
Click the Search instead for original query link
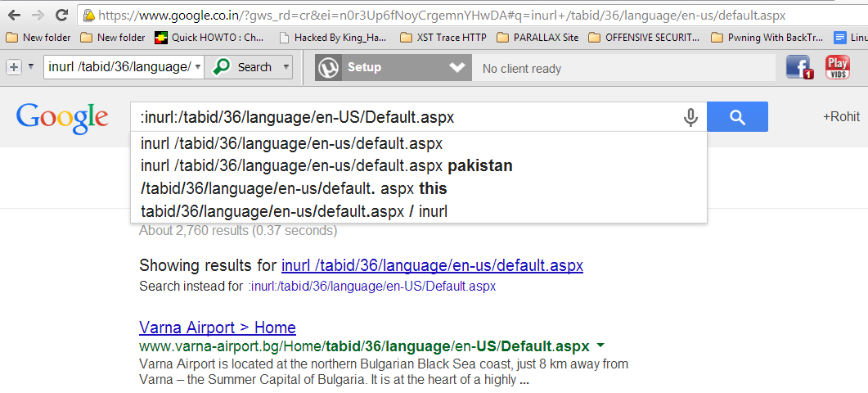click(372, 287)
